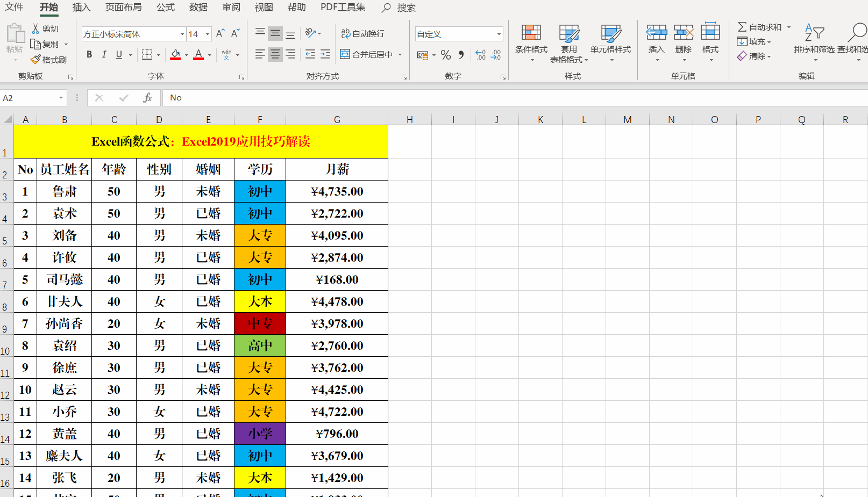Viewport: 868px width, 497px height.
Task: Increase decimal places
Action: click(x=481, y=55)
